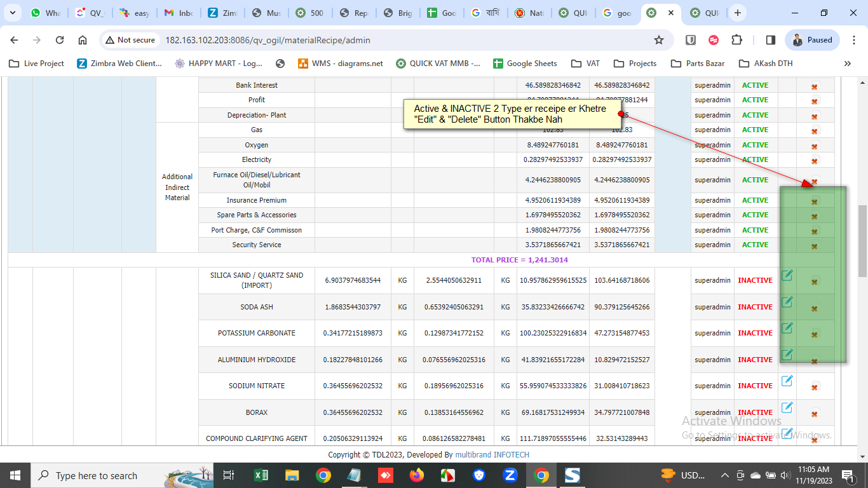Click the edit icon for SODIUM NITRATE row

[x=787, y=381]
